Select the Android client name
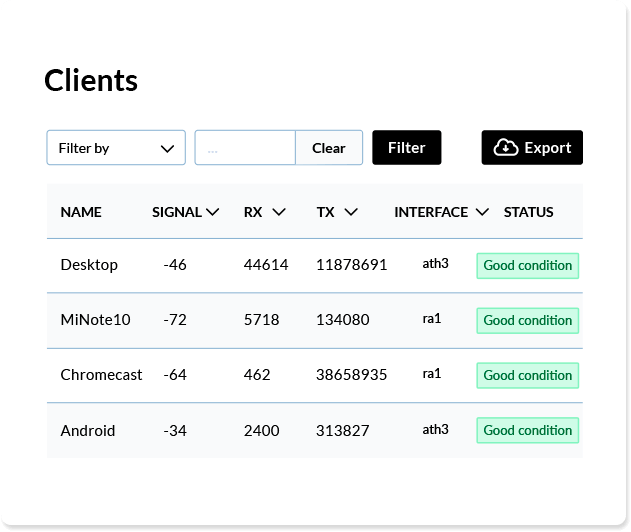Screen dimensions: 631x532 coord(88,431)
